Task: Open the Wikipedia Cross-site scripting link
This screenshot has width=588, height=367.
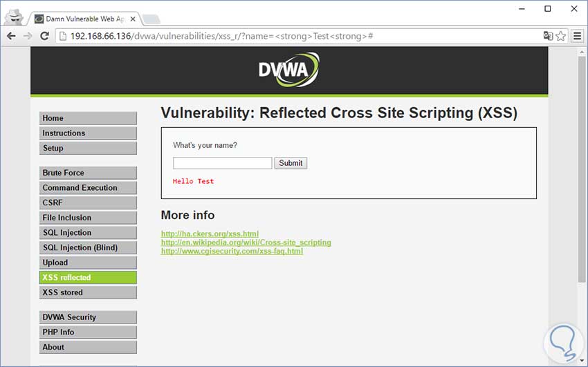Action: click(246, 243)
